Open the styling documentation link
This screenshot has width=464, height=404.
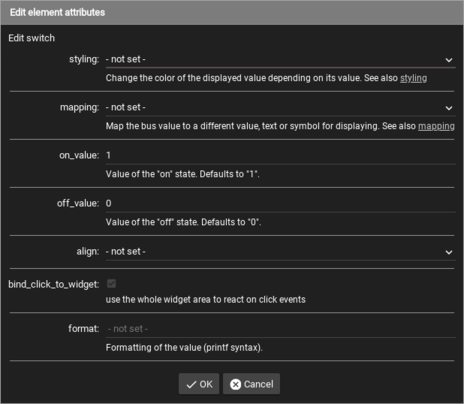click(x=413, y=78)
